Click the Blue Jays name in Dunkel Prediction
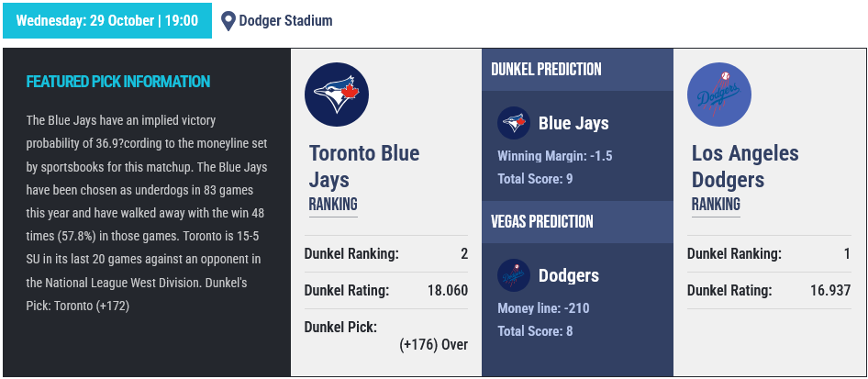 click(573, 123)
